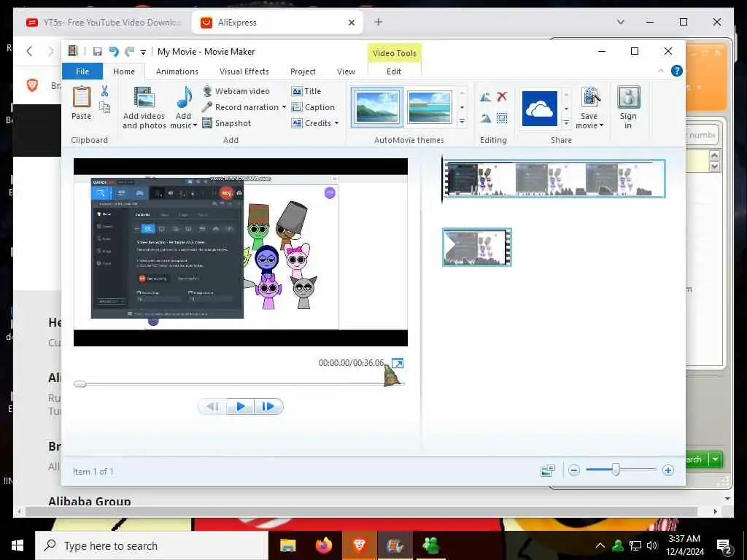The image size is (747, 560).
Task: Undo last action in Movie Maker
Action: (x=113, y=52)
